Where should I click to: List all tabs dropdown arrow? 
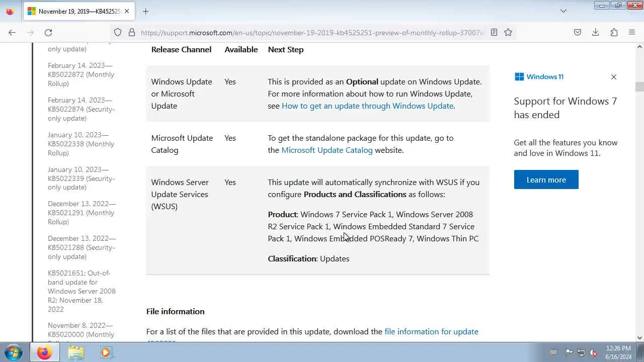coord(563,11)
